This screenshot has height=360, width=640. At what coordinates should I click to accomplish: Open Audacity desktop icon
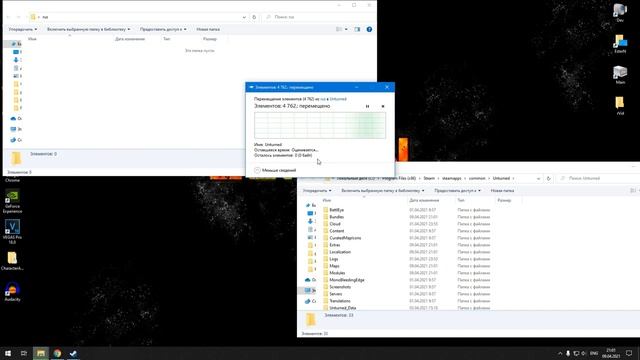pos(12,292)
